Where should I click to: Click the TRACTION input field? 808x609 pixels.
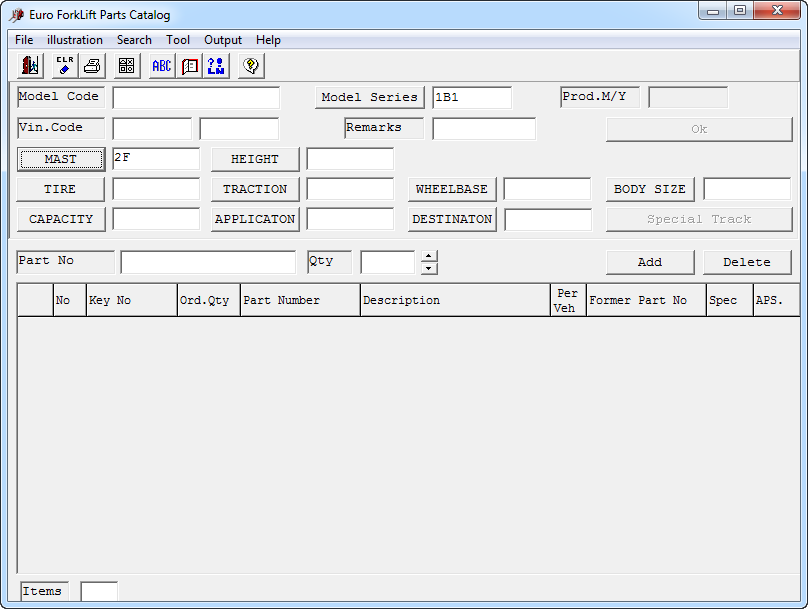[350, 189]
